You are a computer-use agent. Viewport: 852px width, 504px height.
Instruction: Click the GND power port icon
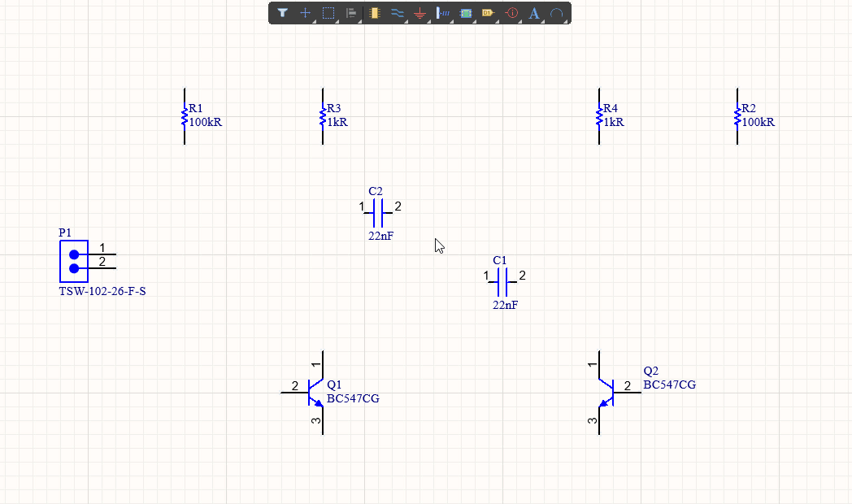click(x=419, y=14)
